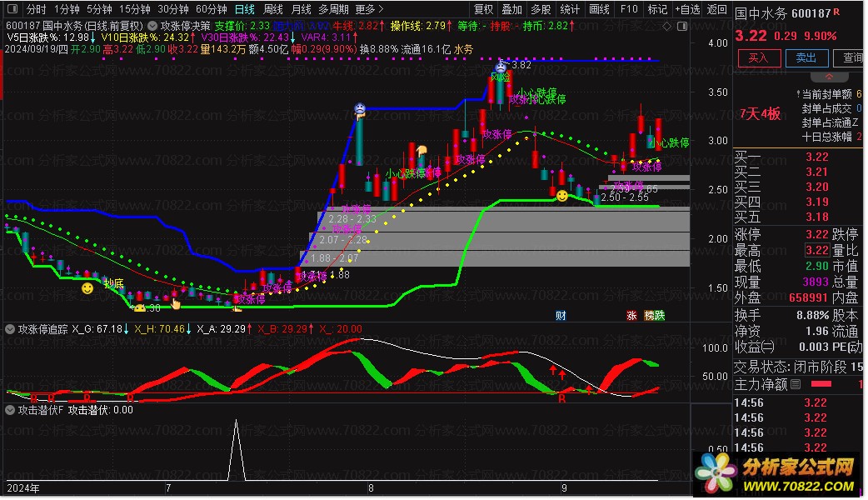The image size is (868, 500).
Task: Click the 标记 mark button
Action: pos(657,9)
